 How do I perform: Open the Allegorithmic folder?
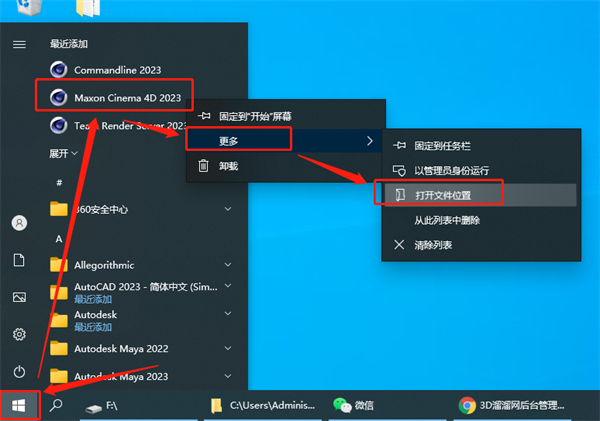tap(143, 265)
